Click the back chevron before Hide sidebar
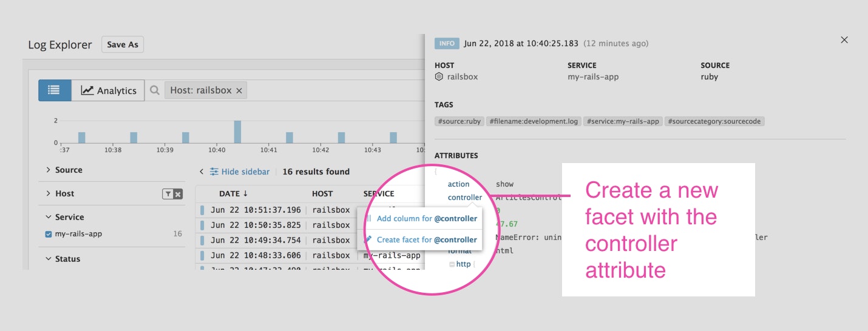 tap(202, 172)
